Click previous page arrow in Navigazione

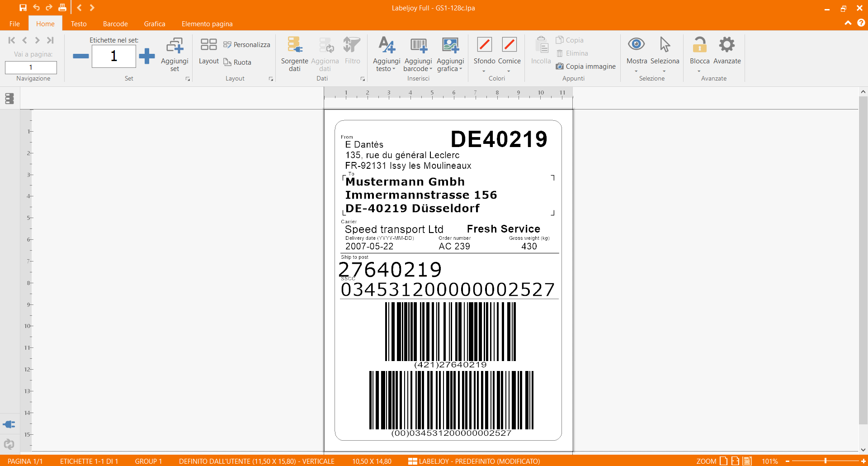[24, 40]
